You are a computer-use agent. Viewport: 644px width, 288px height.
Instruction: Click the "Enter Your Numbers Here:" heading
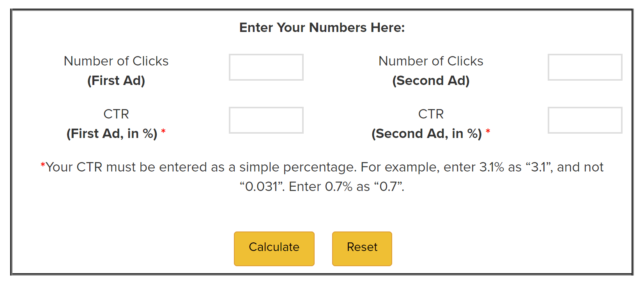(322, 28)
